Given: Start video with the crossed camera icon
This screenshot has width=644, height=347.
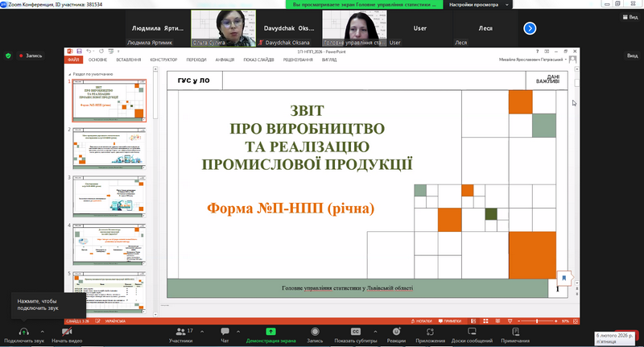Looking at the screenshot, I should [x=67, y=332].
